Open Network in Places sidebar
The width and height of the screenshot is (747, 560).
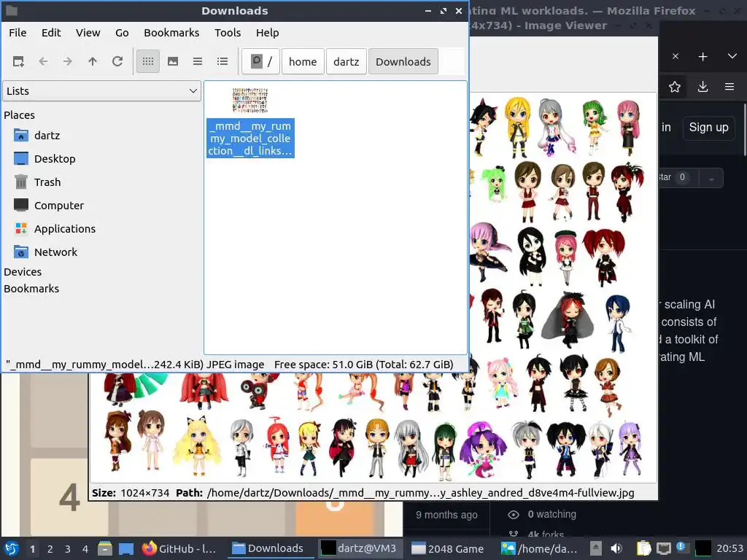coord(55,252)
